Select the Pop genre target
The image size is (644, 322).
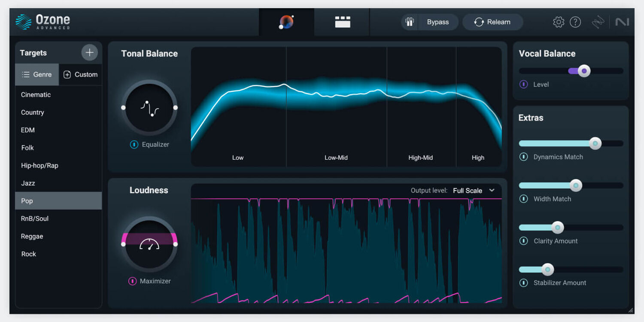click(x=58, y=201)
